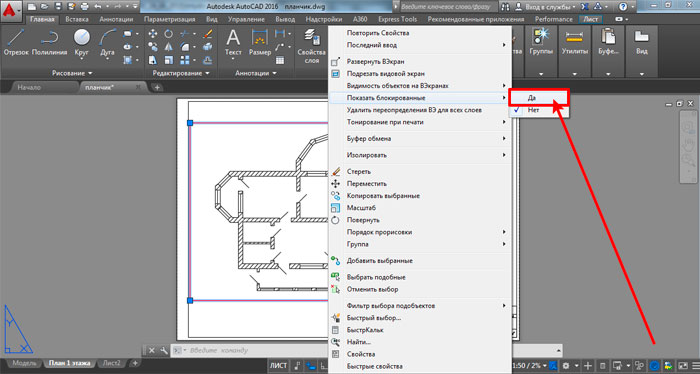Image resolution: width=700 pixels, height=374 pixels.
Task: Open Свойства слоя layer properties
Action: coord(312,46)
